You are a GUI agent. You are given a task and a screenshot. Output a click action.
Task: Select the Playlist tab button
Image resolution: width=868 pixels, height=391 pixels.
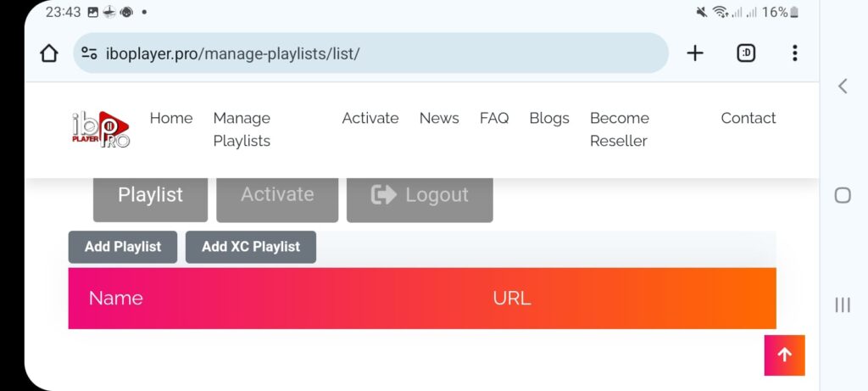point(150,195)
